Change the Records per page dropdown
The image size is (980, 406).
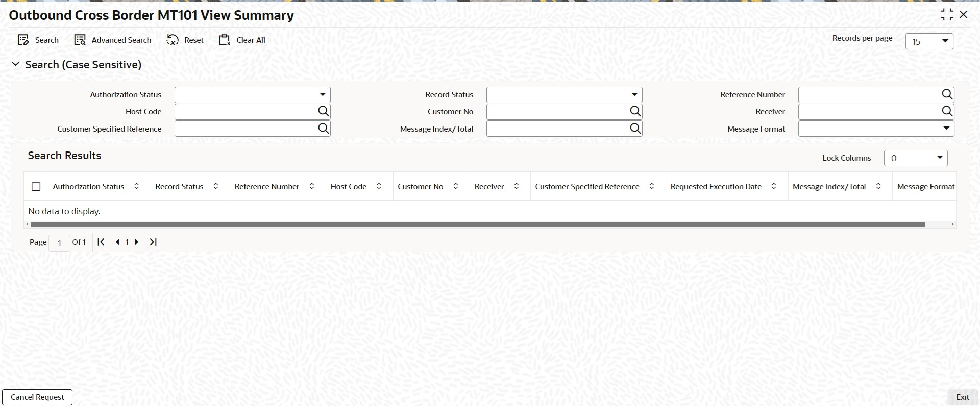[x=929, y=41]
